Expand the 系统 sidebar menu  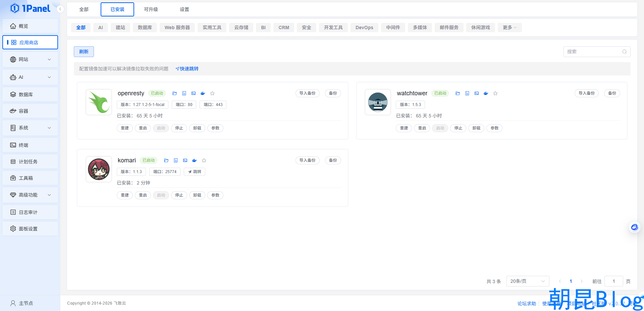pos(30,128)
